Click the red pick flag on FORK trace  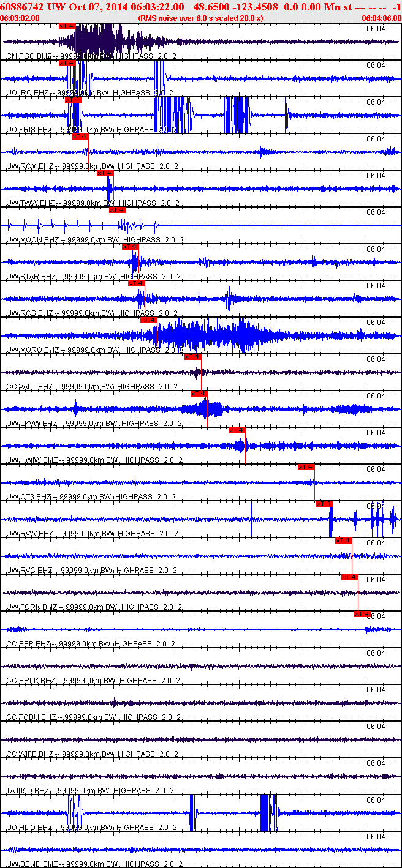click(350, 577)
